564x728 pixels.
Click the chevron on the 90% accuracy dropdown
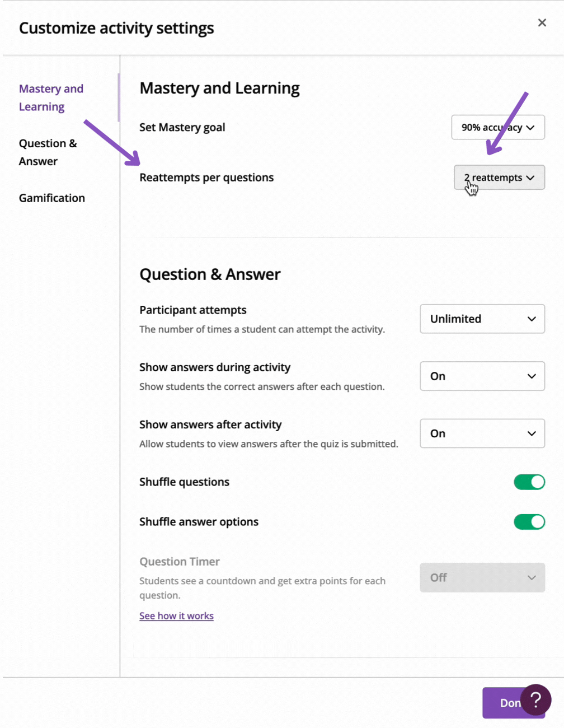tap(530, 128)
